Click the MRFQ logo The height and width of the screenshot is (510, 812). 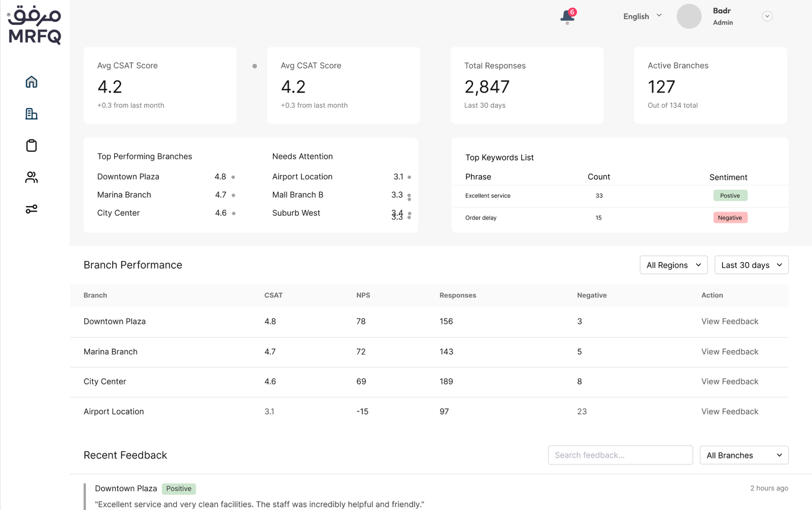[35, 25]
